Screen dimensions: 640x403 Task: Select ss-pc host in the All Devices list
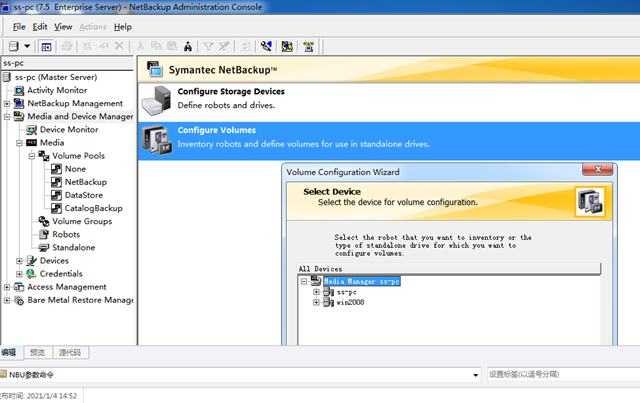click(x=347, y=292)
